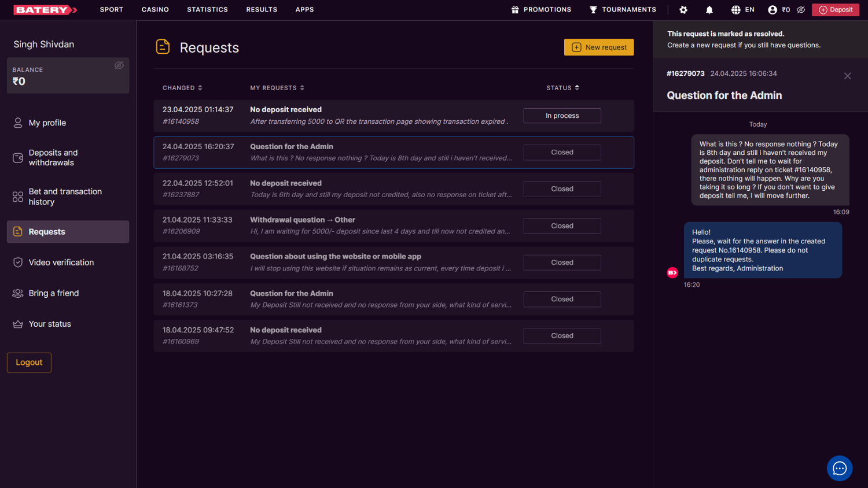Click the Tournaments trophy icon

[593, 10]
